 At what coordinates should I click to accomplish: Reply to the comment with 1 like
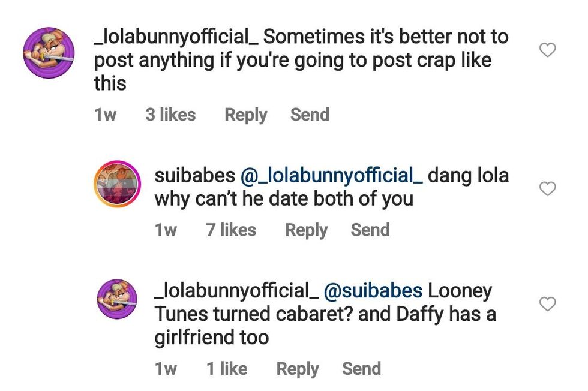pyautogui.click(x=297, y=369)
